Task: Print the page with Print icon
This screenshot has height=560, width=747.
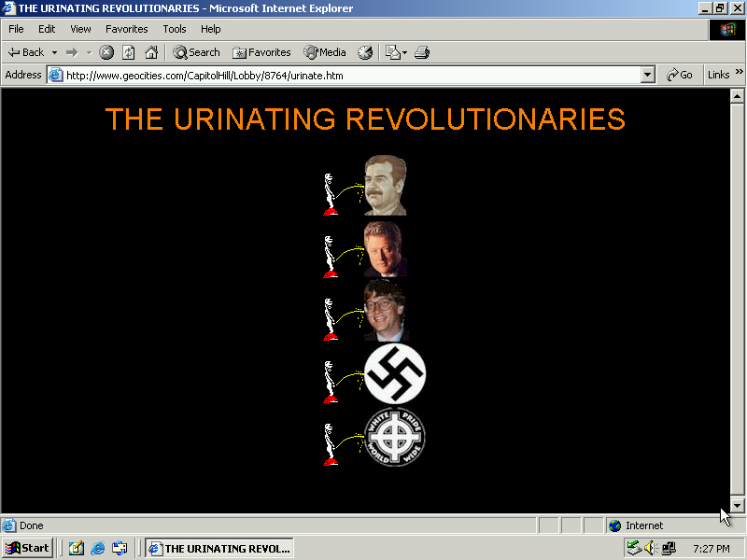Action: click(x=422, y=52)
